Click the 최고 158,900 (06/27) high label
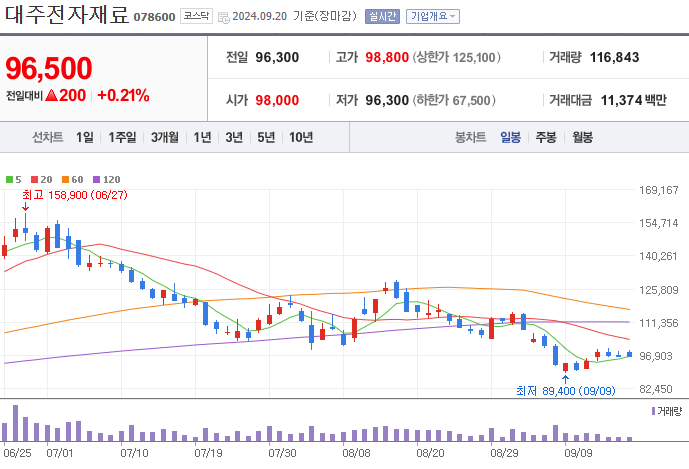The width and height of the screenshot is (689, 469). pos(75,195)
